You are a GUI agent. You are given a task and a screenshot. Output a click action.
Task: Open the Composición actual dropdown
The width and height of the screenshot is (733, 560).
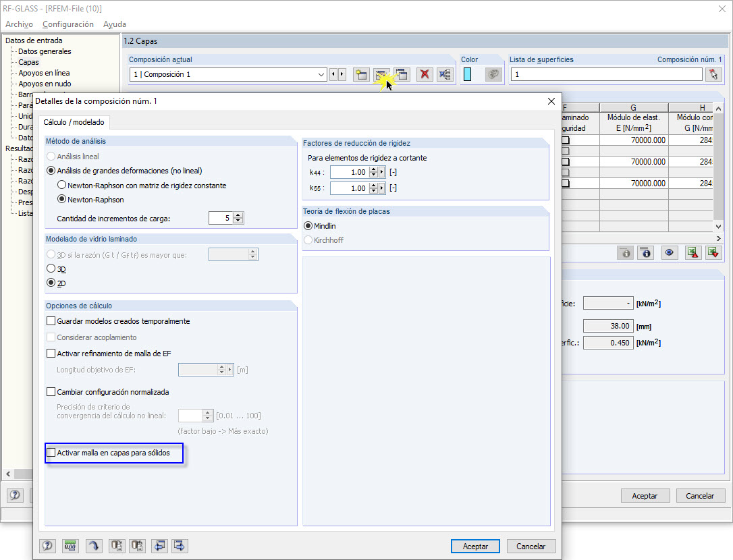(321, 74)
